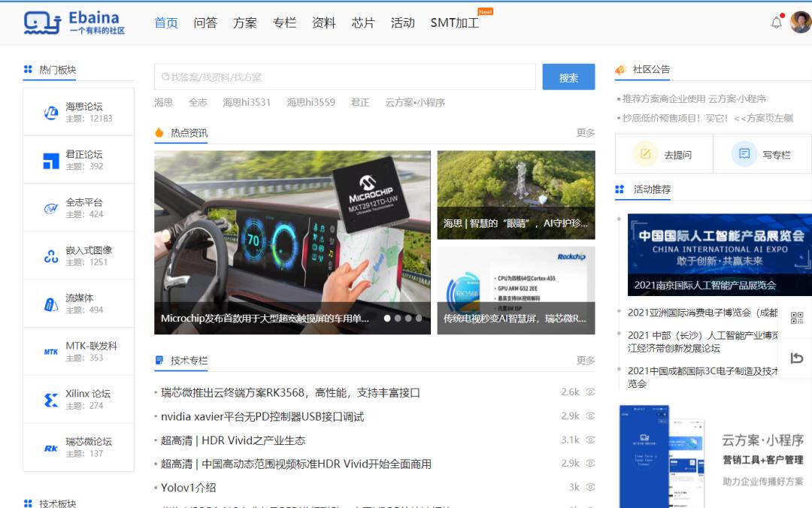Open article 超高清 | HDR Vivid之产业生态
812x508 pixels.
click(x=233, y=440)
